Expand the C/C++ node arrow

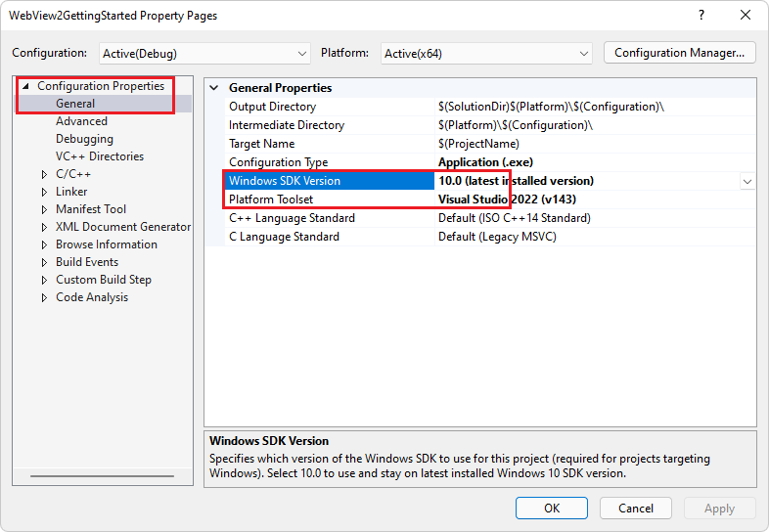click(44, 174)
